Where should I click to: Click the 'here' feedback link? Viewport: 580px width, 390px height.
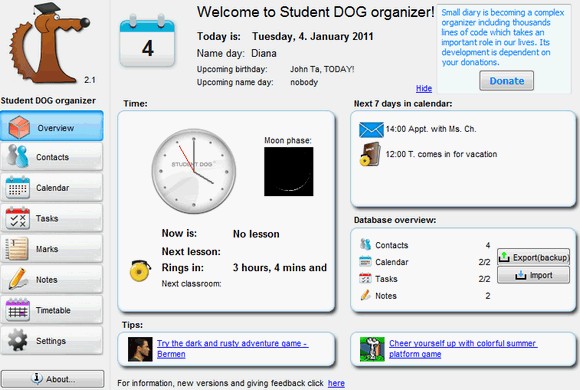pos(336,383)
